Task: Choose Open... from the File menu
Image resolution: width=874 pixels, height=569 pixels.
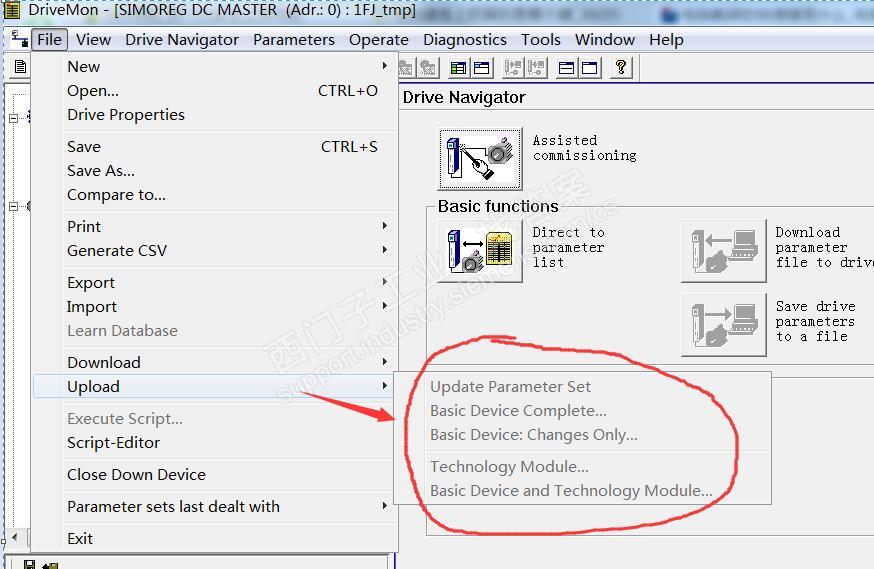Action: (215, 90)
